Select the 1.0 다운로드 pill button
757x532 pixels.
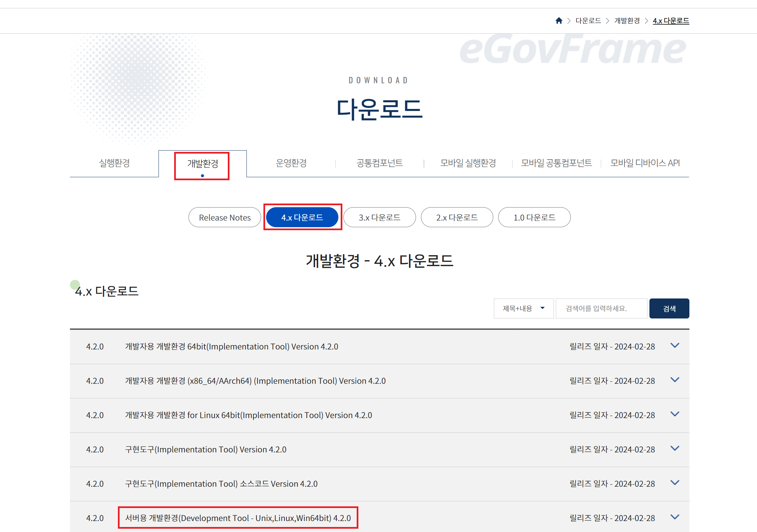tap(534, 218)
